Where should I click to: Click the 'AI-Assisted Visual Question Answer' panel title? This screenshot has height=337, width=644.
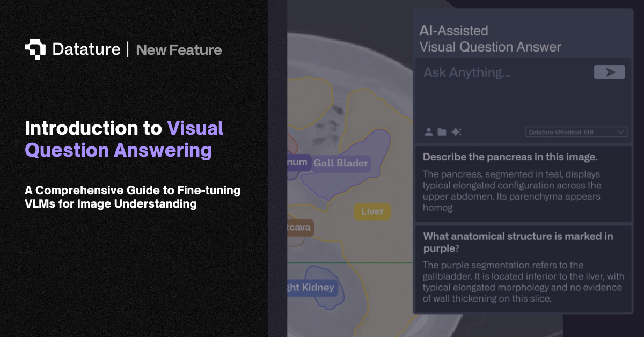pos(490,39)
